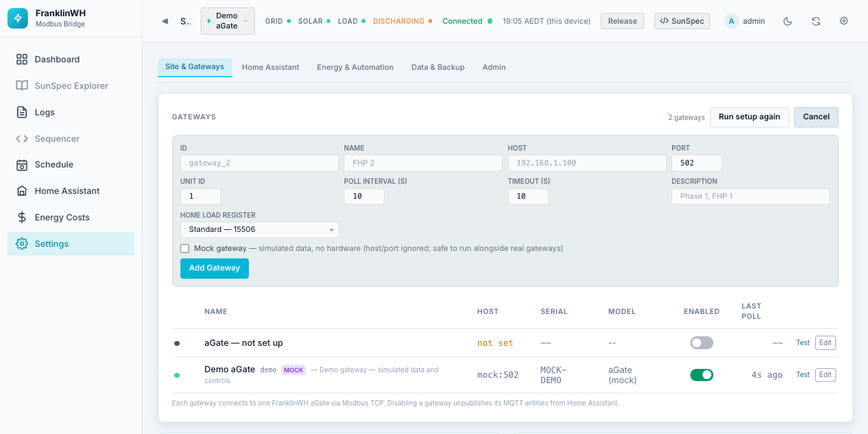Open Energy Costs dollar icon
Viewport: 868px width, 434px height.
point(22,218)
